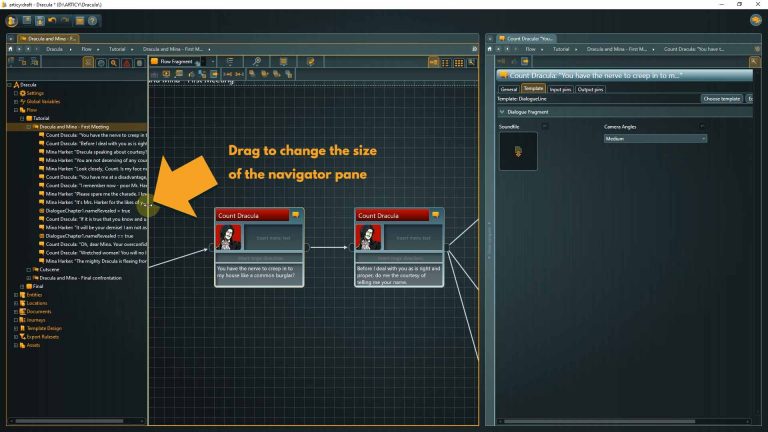
Task: Click the Soundfile drop slot thumbnail
Action: pos(518,151)
